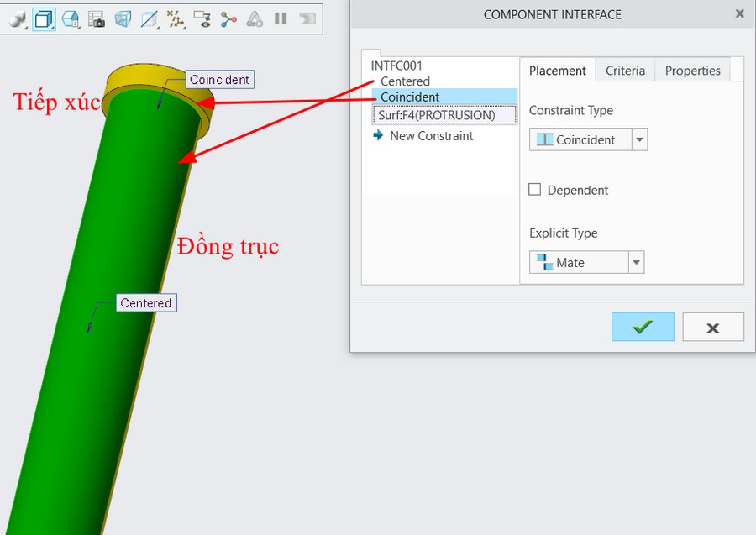Switch to the Placement tab

pyautogui.click(x=558, y=71)
